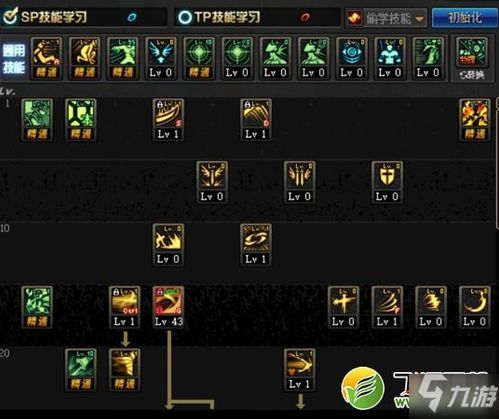499x419 pixels.
Task: Select the blue armored figure general skill
Action: 390,58
